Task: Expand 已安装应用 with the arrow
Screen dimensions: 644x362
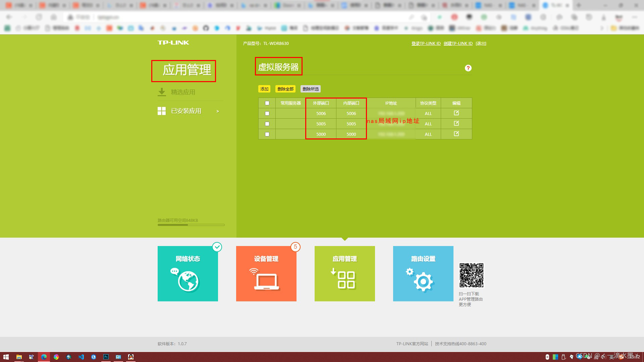Action: click(x=218, y=111)
